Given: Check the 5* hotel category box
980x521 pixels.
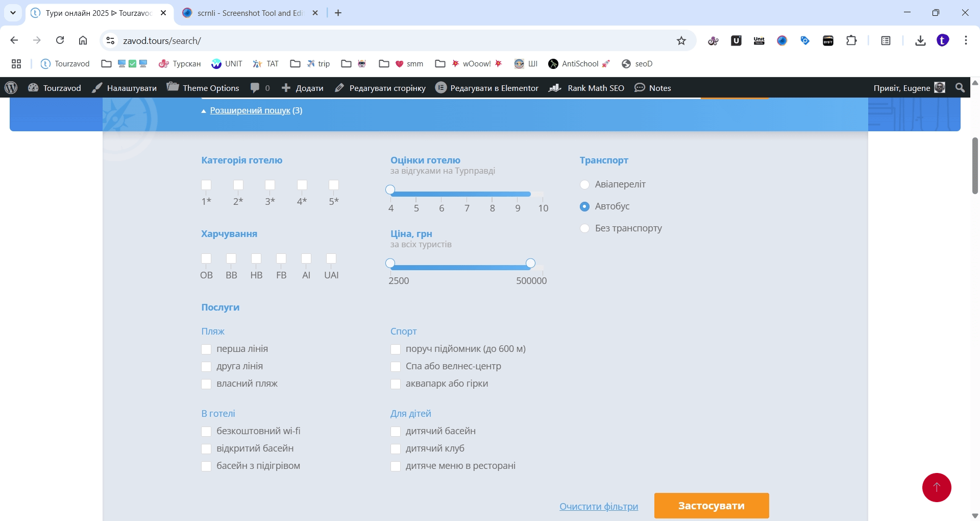Looking at the screenshot, I should point(334,185).
